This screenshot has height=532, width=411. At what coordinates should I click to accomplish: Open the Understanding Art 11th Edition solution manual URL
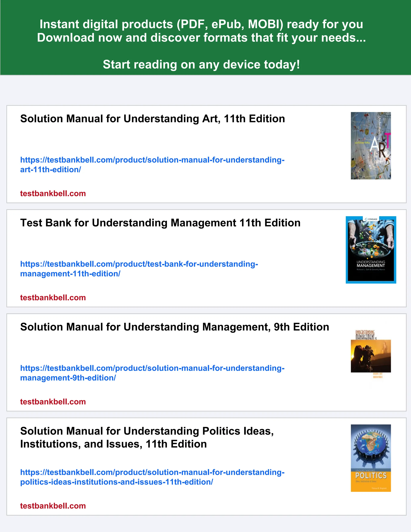153,165
